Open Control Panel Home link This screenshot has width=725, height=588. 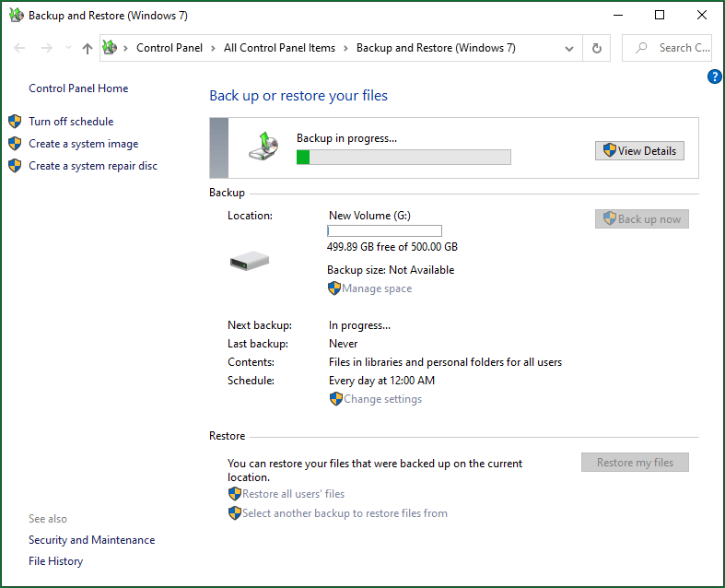(78, 88)
